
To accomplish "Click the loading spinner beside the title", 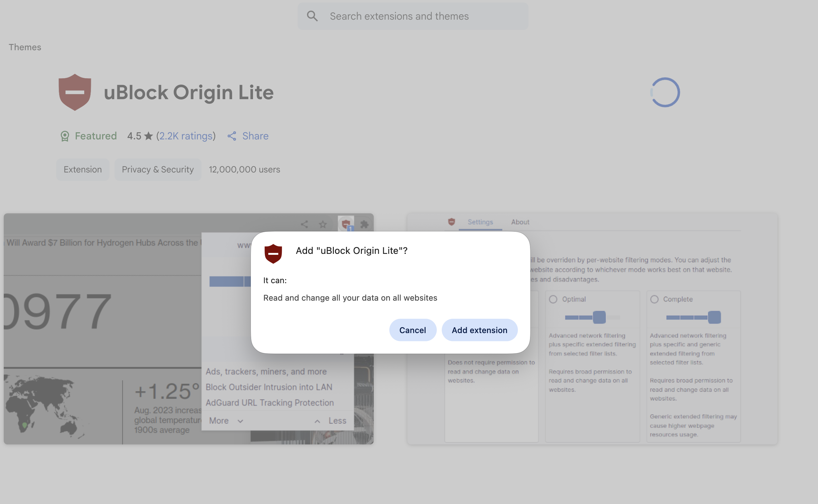I will pyautogui.click(x=665, y=92).
